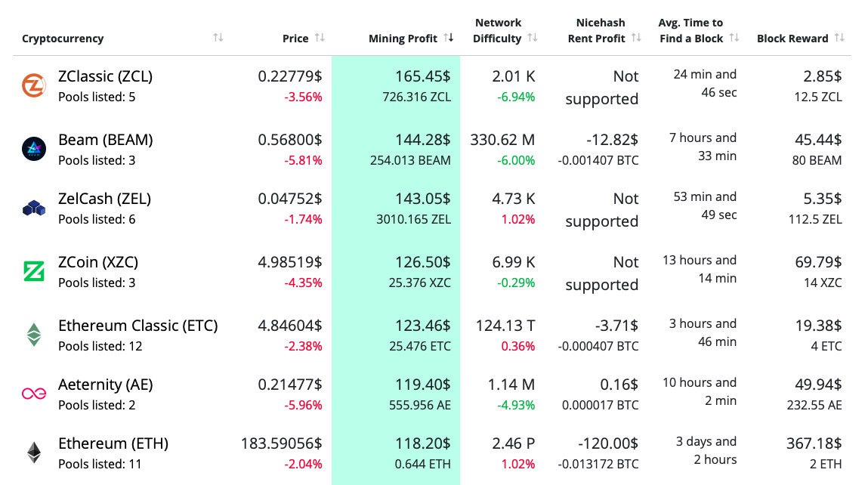868x485 pixels.
Task: Click the Ethereum black diamond icon
Action: [x=34, y=453]
